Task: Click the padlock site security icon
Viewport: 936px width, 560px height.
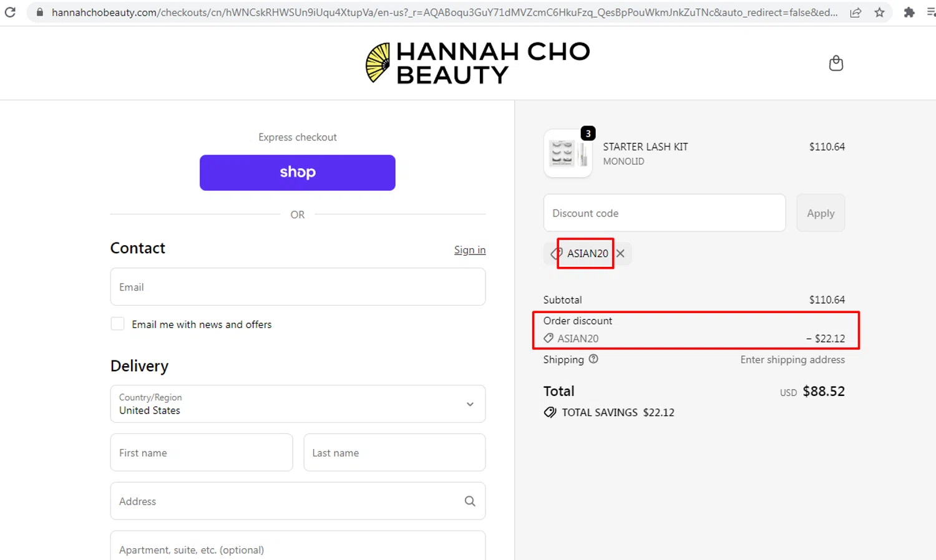Action: 40,12
